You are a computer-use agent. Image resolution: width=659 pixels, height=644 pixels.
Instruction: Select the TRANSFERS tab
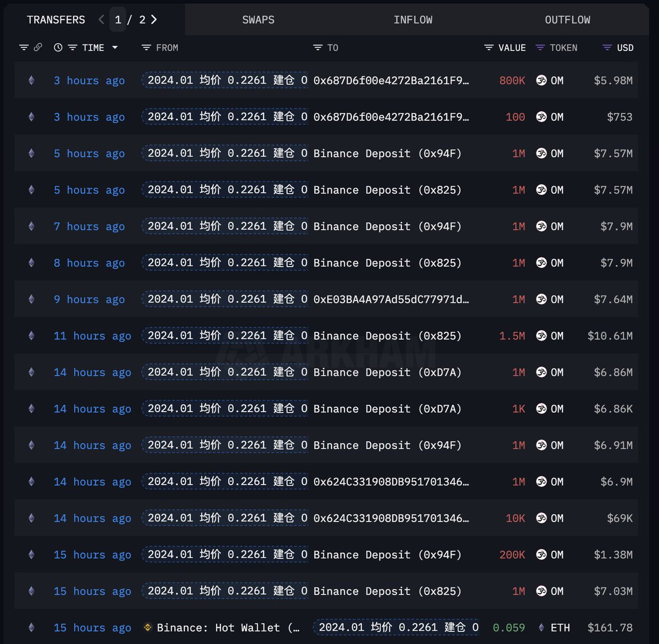56,20
